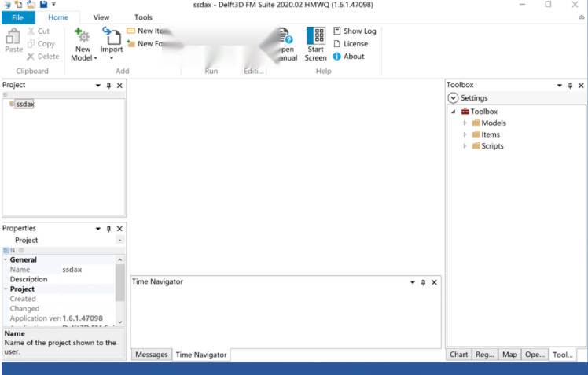
Task: Click the Models folder icon
Action: point(476,123)
